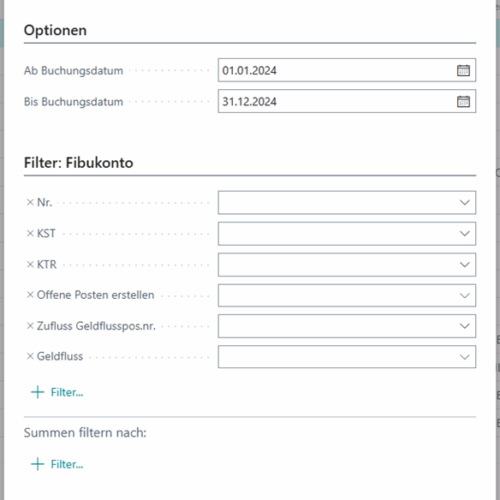Add a new Fibukonto filter
The height and width of the screenshot is (500, 500).
[57, 392]
